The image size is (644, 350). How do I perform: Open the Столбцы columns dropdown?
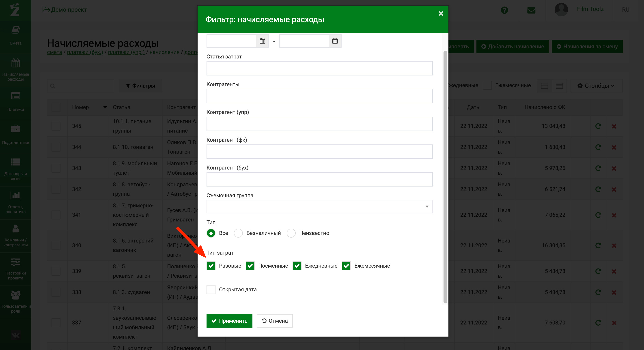596,86
